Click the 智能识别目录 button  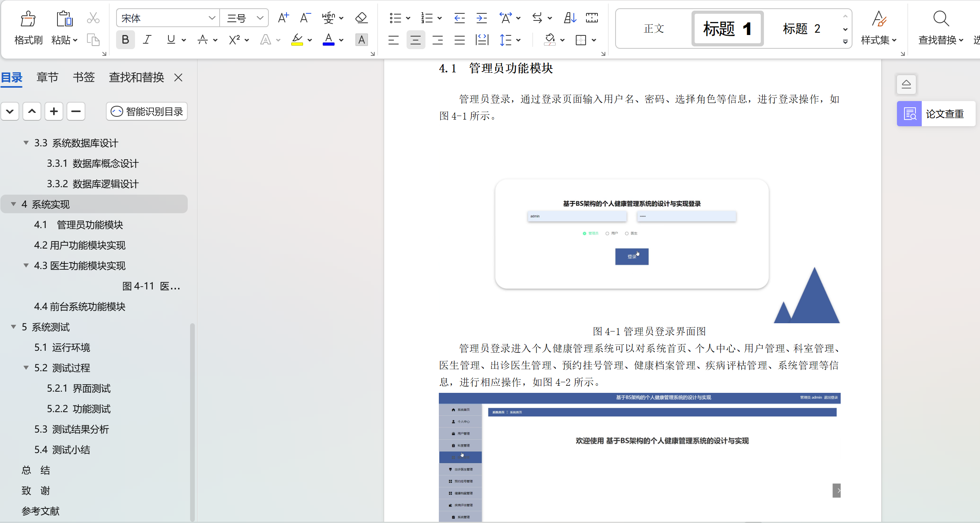pos(147,112)
